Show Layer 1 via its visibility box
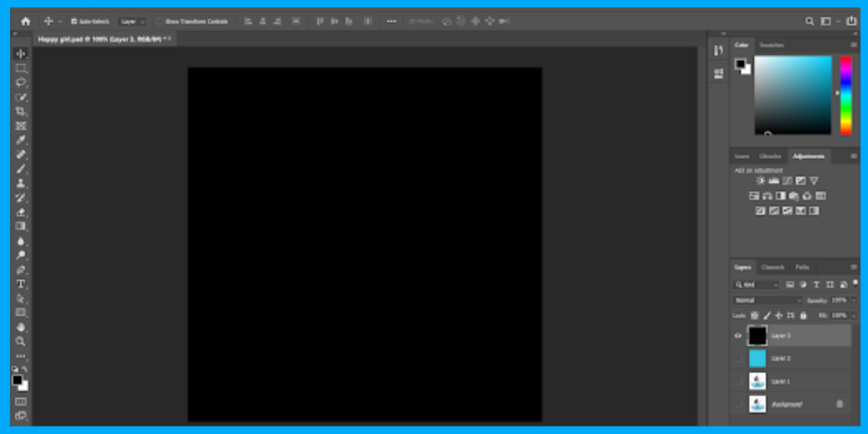Viewport: 868px width, 434px height. (738, 381)
